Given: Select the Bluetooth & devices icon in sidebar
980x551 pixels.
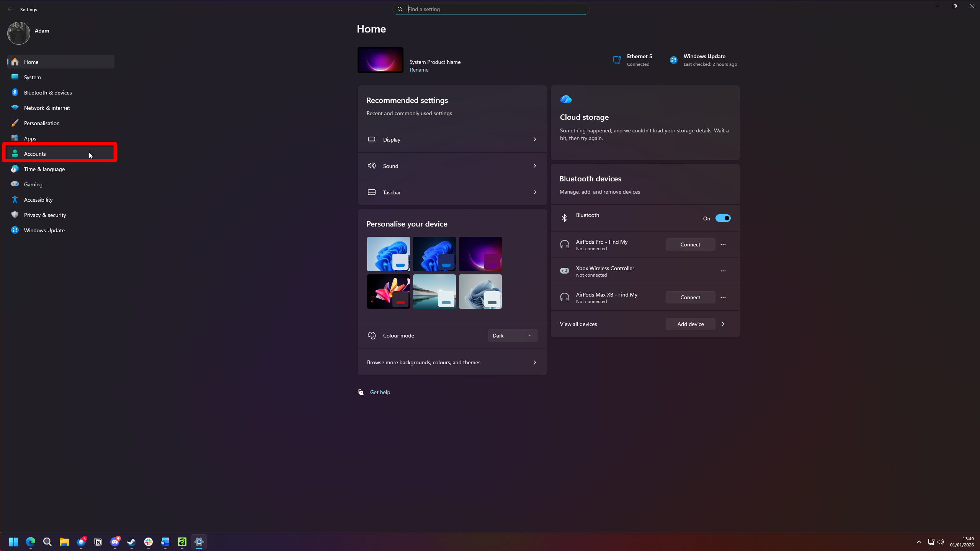Looking at the screenshot, I should point(15,92).
